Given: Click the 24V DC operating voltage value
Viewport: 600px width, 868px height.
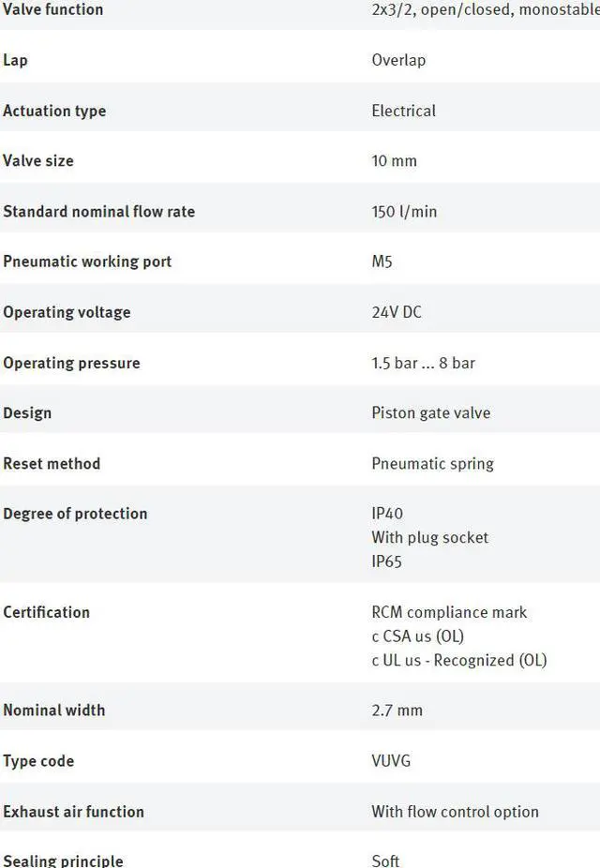Looking at the screenshot, I should [397, 312].
